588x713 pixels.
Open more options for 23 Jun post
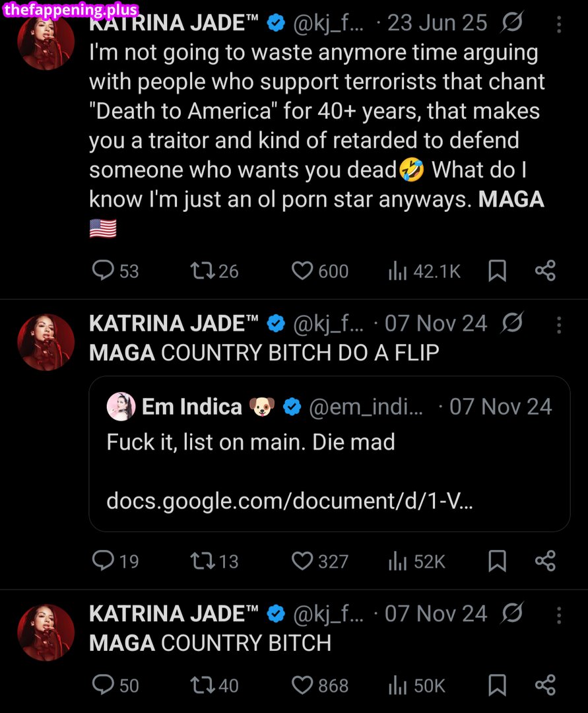pos(558,25)
